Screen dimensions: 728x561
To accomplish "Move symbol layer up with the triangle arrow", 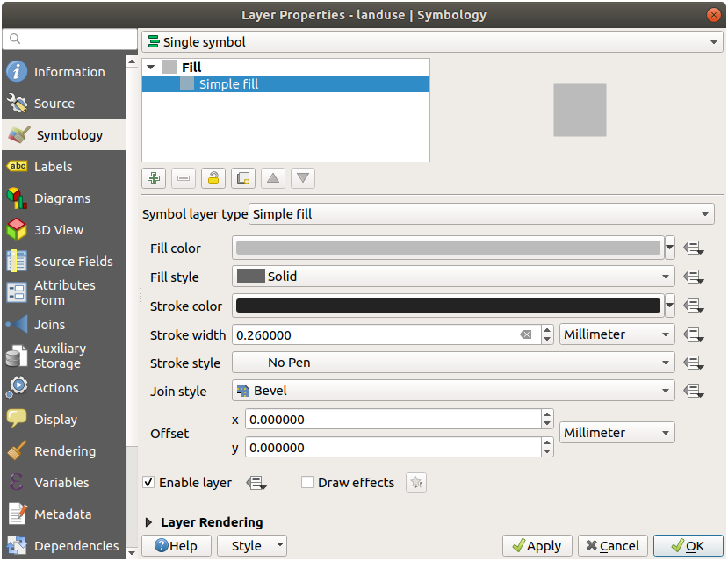I will point(273,178).
